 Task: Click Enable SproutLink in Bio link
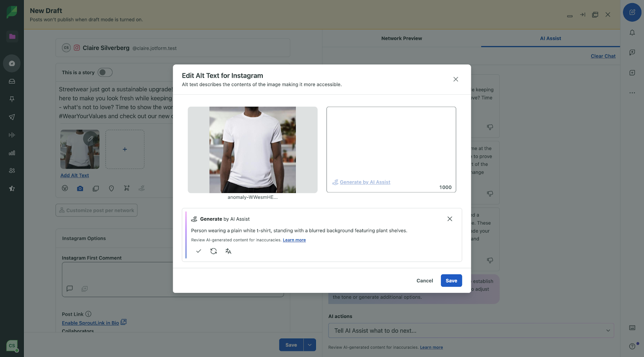(x=91, y=323)
